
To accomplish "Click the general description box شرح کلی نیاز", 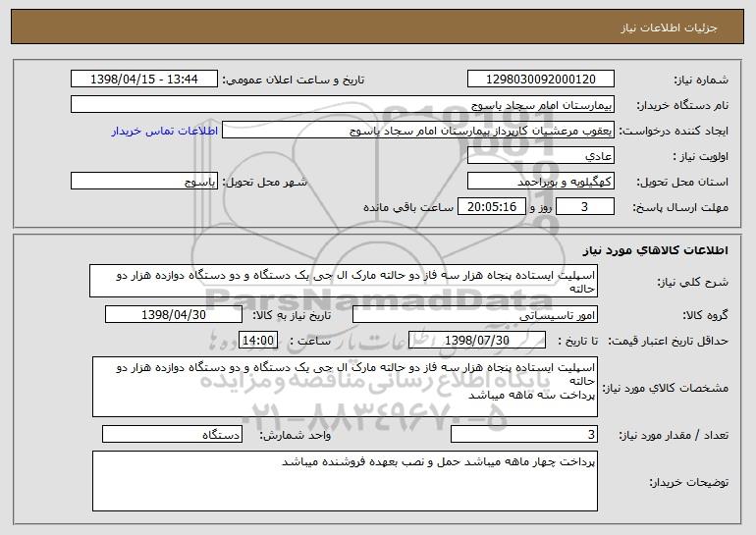I will tap(344, 281).
